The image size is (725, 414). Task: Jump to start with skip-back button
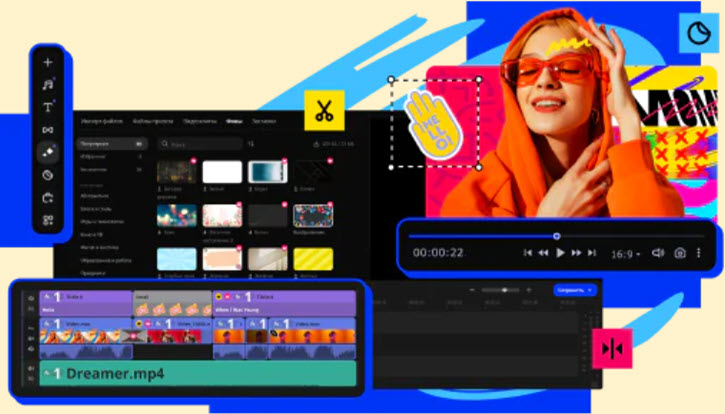point(528,253)
